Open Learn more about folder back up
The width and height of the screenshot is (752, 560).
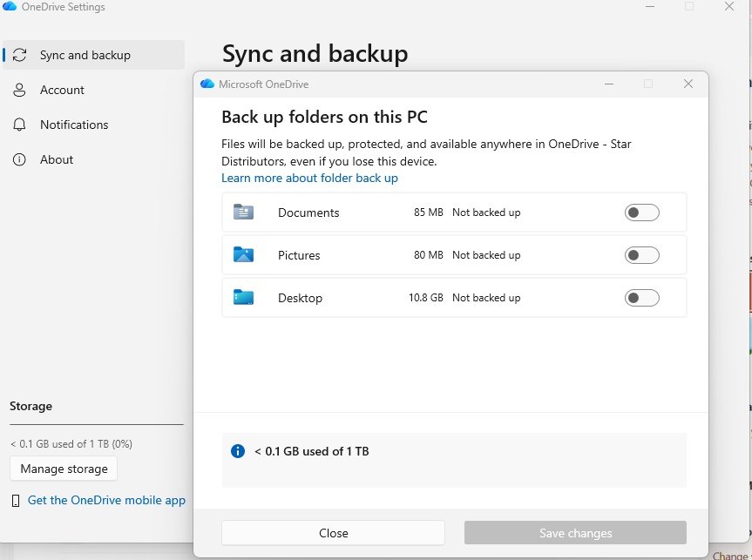pyautogui.click(x=309, y=178)
